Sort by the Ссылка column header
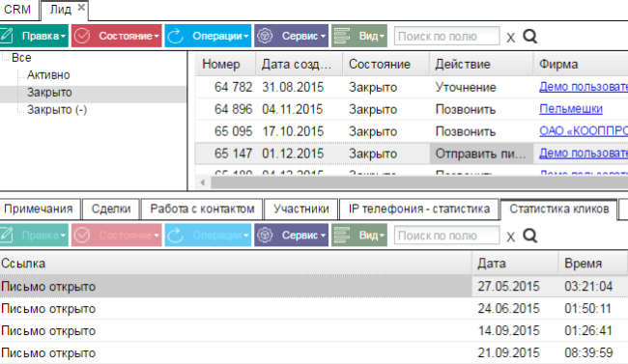 [236, 264]
